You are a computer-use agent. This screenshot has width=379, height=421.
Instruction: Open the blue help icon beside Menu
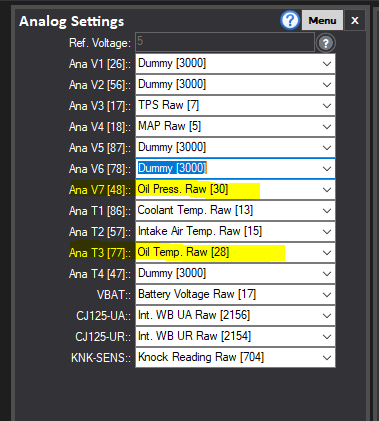pos(290,20)
